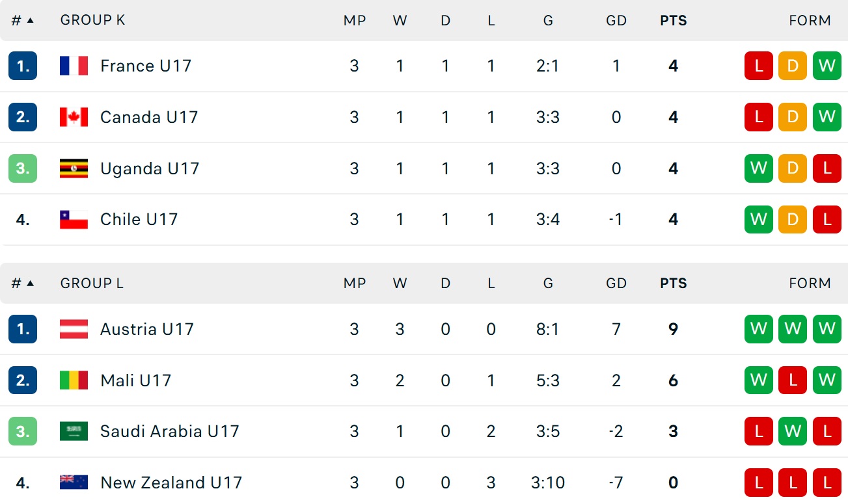
Task: Click the New Zealand flag icon
Action: coord(74,483)
